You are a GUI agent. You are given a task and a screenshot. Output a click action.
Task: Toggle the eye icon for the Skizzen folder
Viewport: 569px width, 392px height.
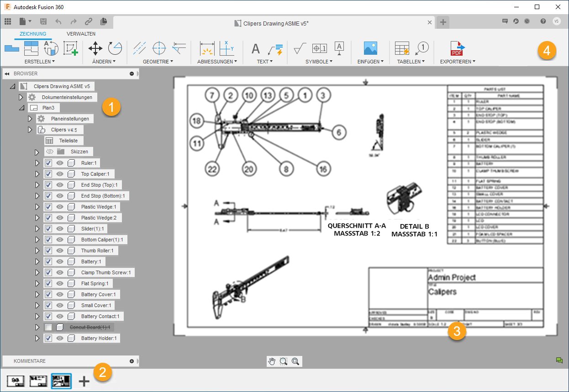tap(49, 152)
